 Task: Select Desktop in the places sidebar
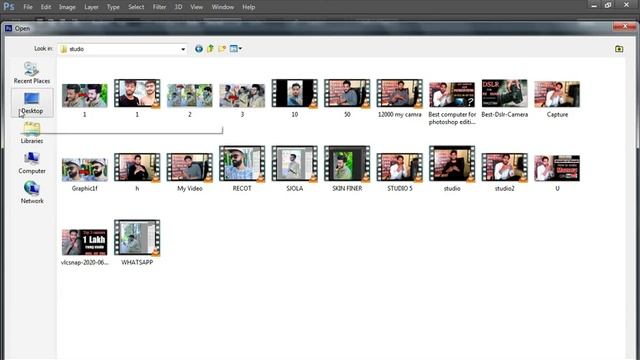32,103
